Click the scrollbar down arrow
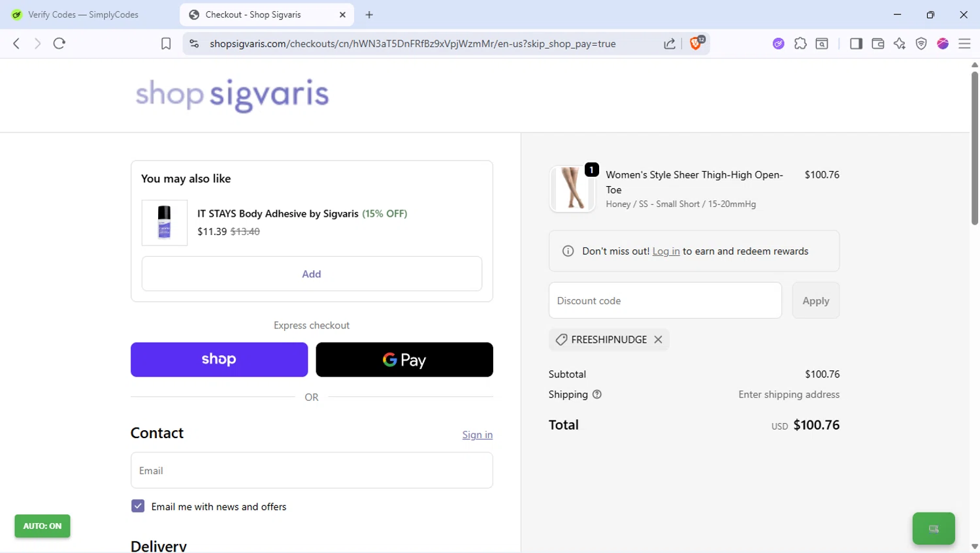Screen dimensions: 980x553 click(975, 546)
